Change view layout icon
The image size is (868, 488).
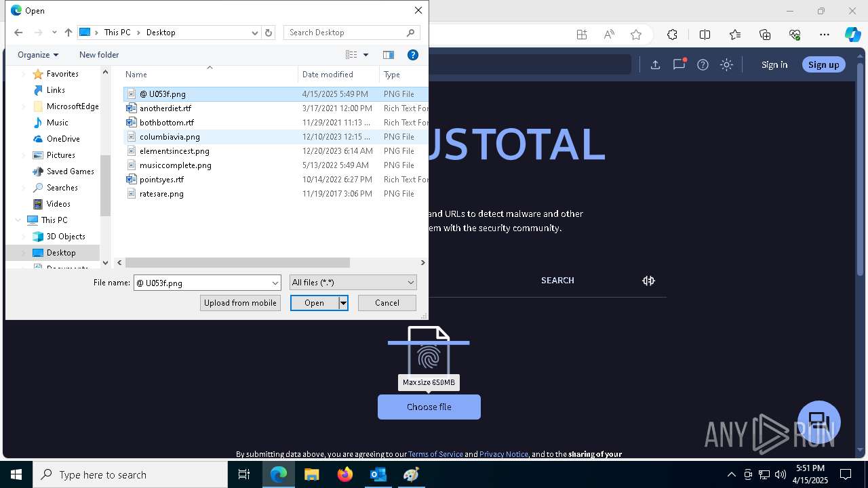coord(351,55)
